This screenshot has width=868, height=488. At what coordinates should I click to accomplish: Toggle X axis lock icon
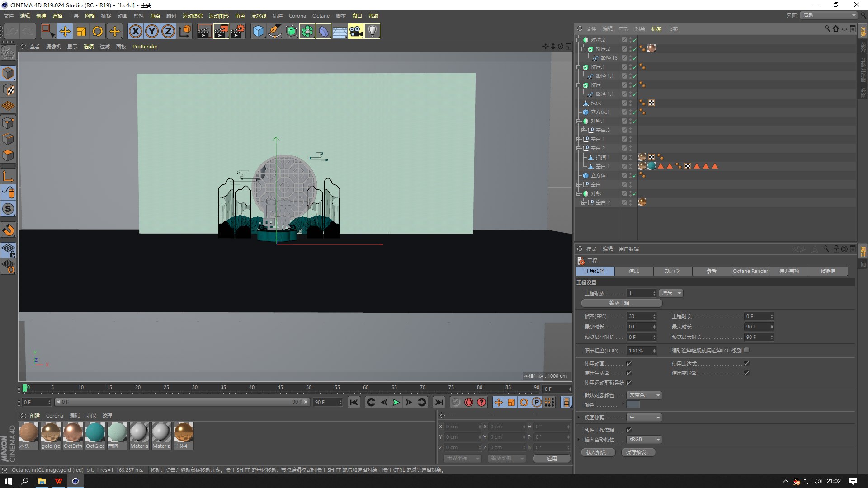coord(136,31)
